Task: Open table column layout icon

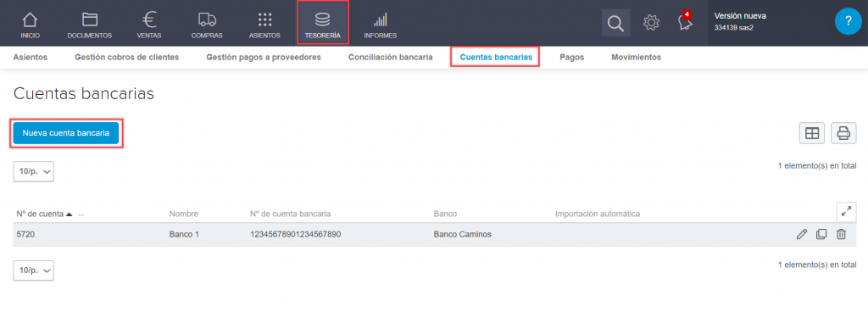Action: (812, 133)
